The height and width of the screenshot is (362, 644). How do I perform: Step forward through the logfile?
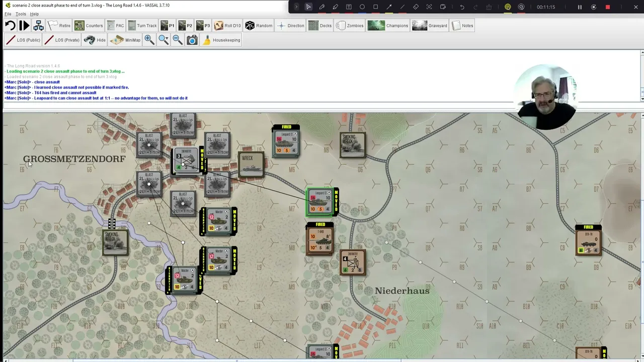(x=24, y=26)
